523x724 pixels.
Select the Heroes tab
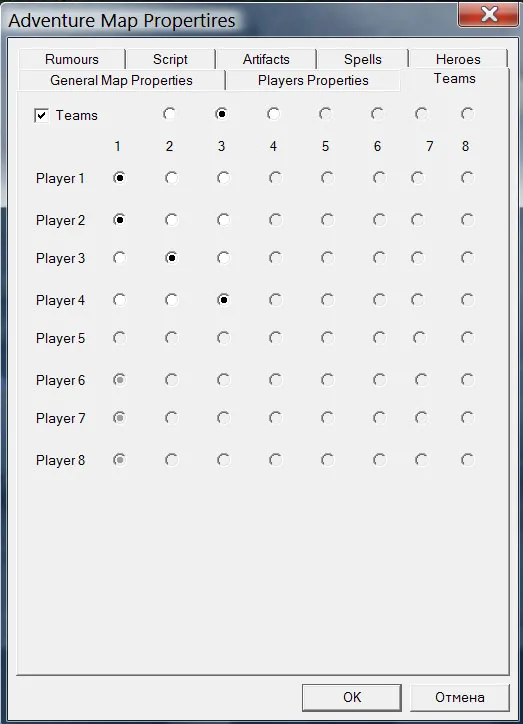[458, 59]
